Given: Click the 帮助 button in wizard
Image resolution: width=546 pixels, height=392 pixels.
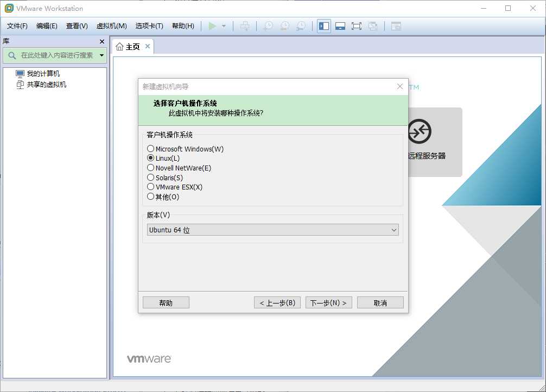Looking at the screenshot, I should tap(166, 303).
